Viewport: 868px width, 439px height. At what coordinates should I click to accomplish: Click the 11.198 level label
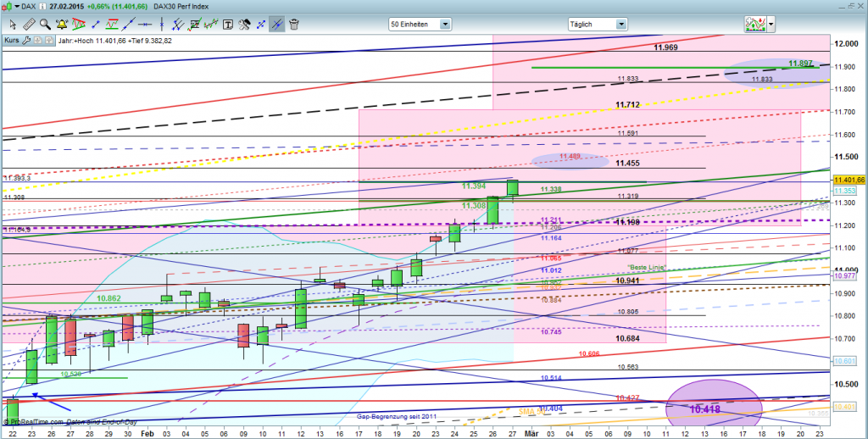(x=627, y=222)
